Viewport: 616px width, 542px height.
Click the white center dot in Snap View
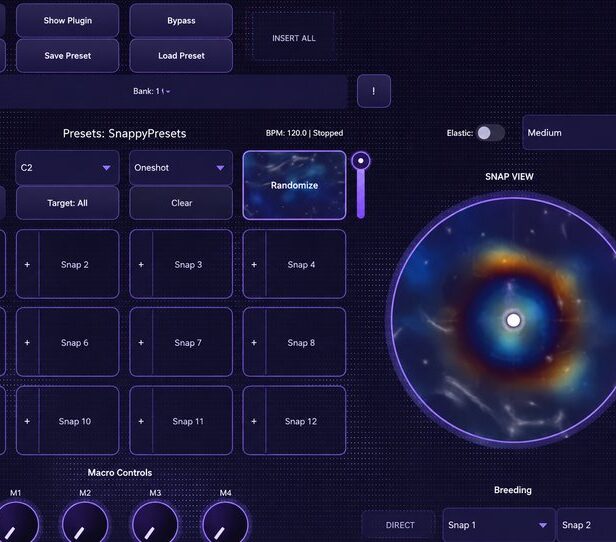point(513,320)
